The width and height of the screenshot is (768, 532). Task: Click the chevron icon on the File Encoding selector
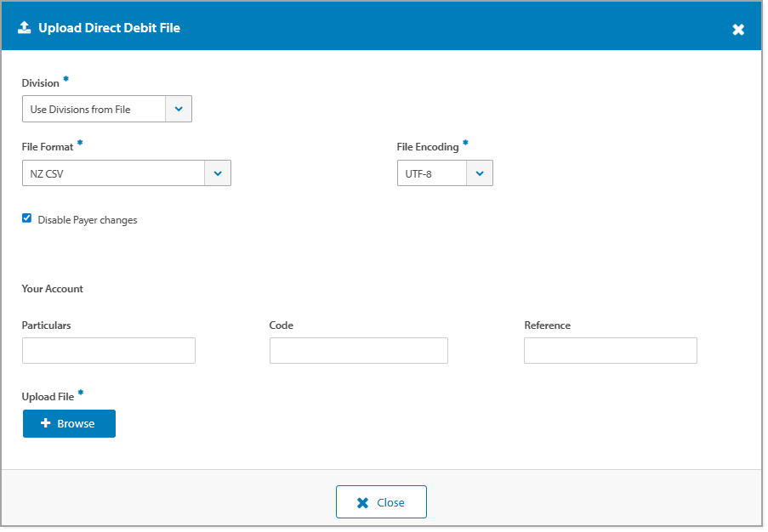tap(479, 173)
